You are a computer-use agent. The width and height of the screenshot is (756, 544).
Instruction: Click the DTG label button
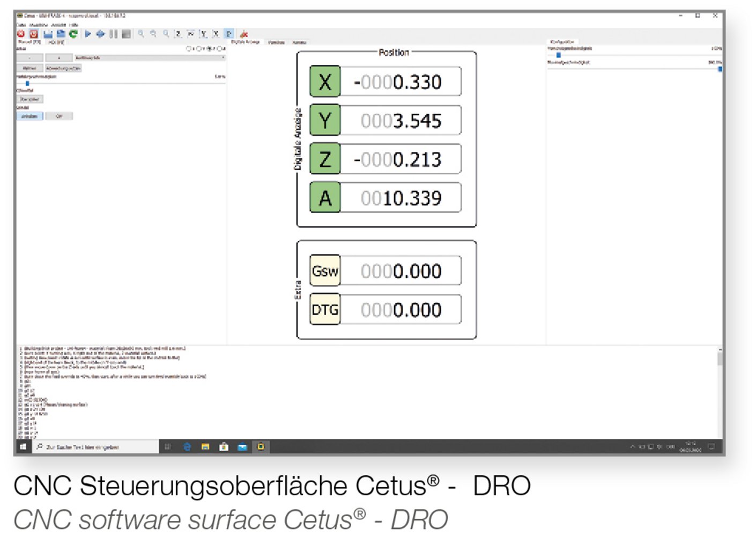pyautogui.click(x=325, y=310)
